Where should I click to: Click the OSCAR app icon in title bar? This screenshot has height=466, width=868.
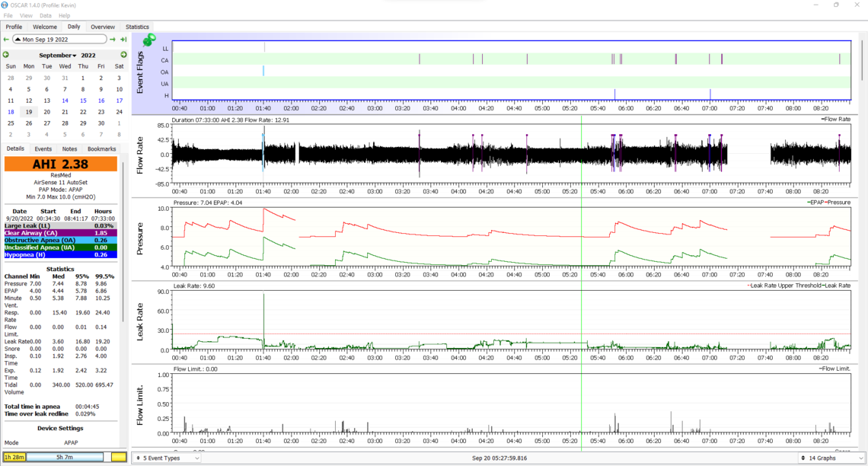[x=5, y=5]
